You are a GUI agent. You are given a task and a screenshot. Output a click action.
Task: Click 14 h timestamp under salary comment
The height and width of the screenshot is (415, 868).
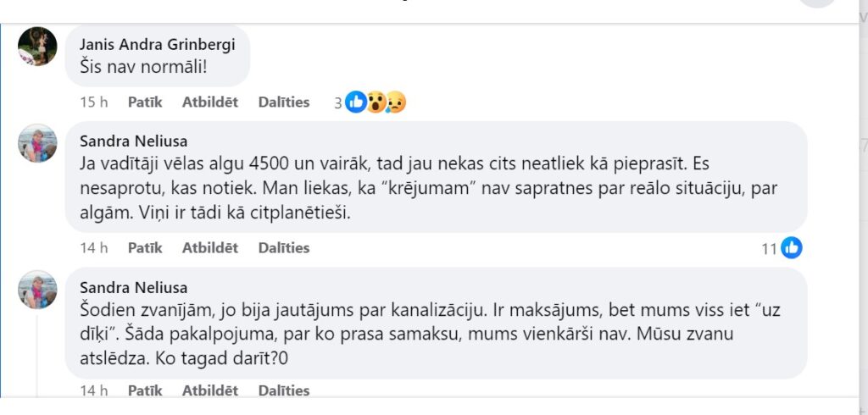pos(93,248)
